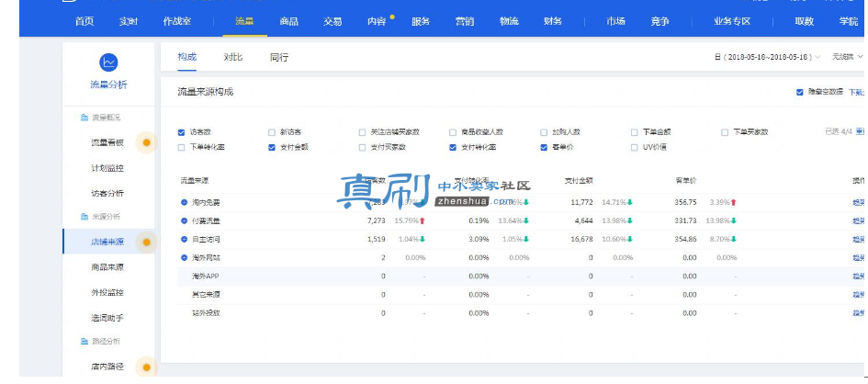Screen dimensions: 868x384
Task: Open 计划监控 in the sidebar
Action: 107,168
